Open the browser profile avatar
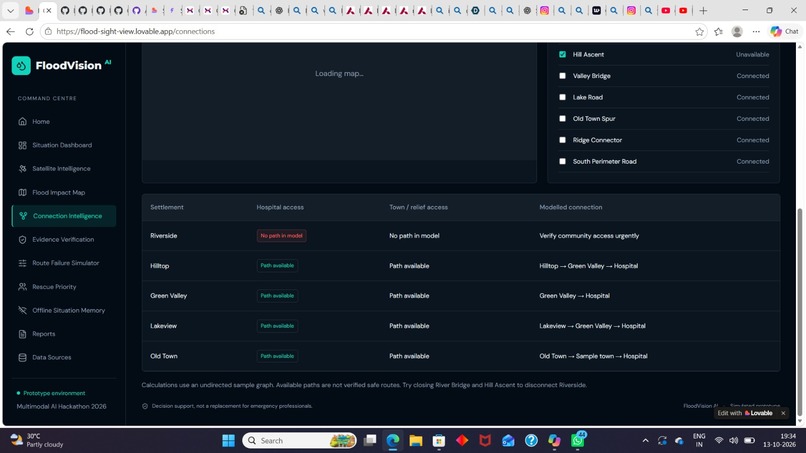The image size is (806, 453). (737, 32)
